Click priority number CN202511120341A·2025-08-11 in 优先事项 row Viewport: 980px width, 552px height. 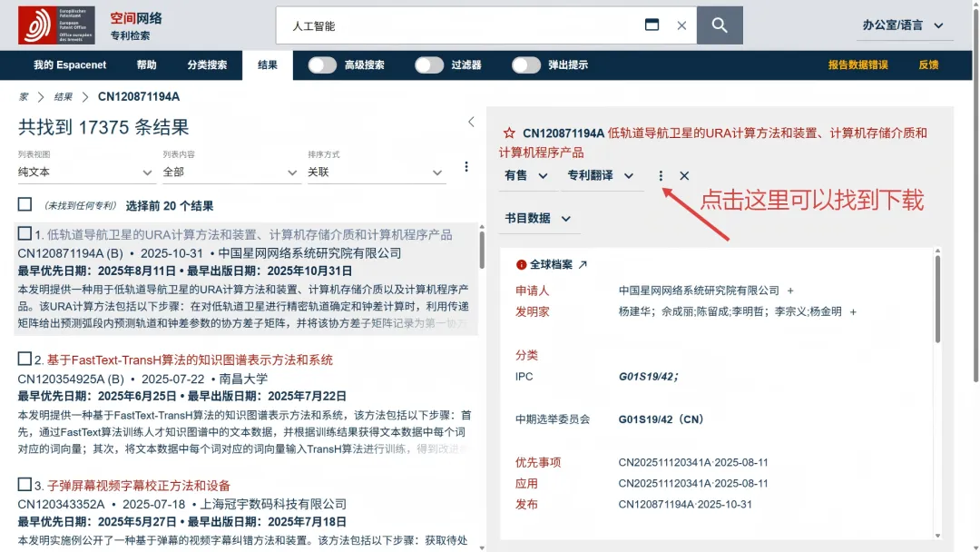[x=693, y=463]
